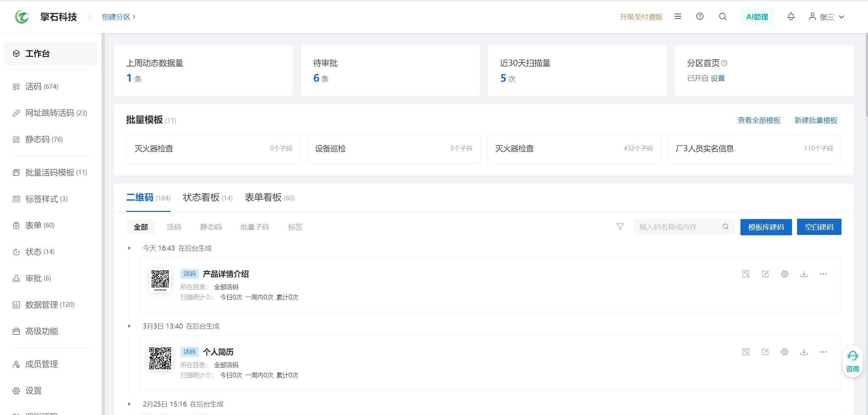Screen dimensions: 868x415
Task: Open the 咨询 support chat widget
Action: coord(852,362)
